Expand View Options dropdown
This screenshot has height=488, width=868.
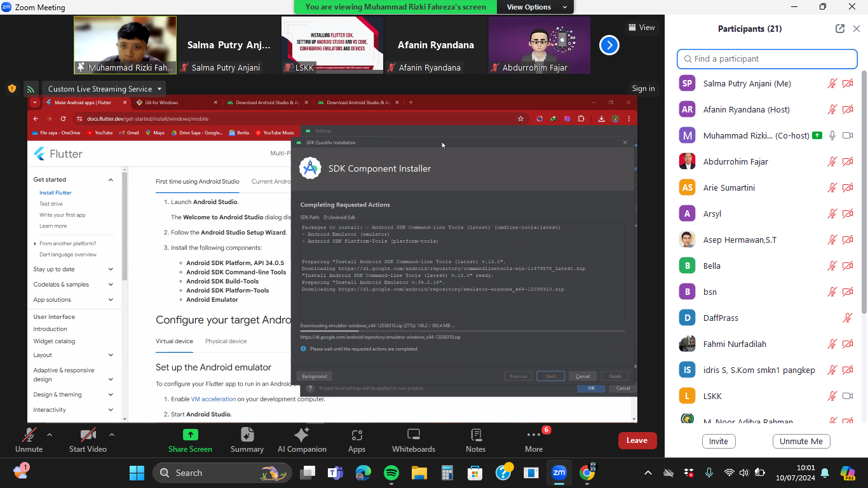[537, 7]
